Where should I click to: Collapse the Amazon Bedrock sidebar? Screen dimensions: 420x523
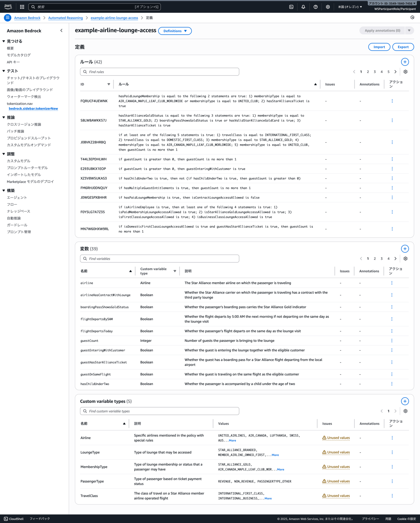point(61,31)
